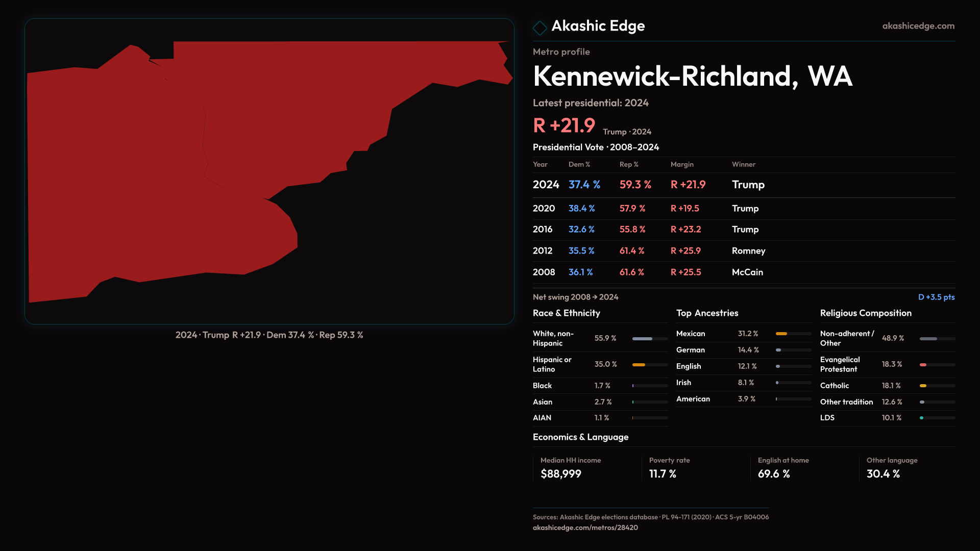
Task: Click the red metro area map
Action: tap(153, 179)
